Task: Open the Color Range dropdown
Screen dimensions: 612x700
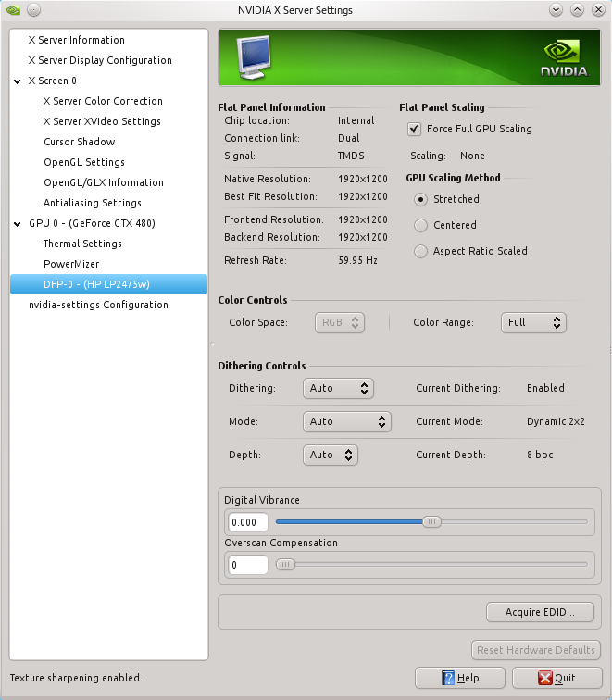Action: pyautogui.click(x=533, y=322)
